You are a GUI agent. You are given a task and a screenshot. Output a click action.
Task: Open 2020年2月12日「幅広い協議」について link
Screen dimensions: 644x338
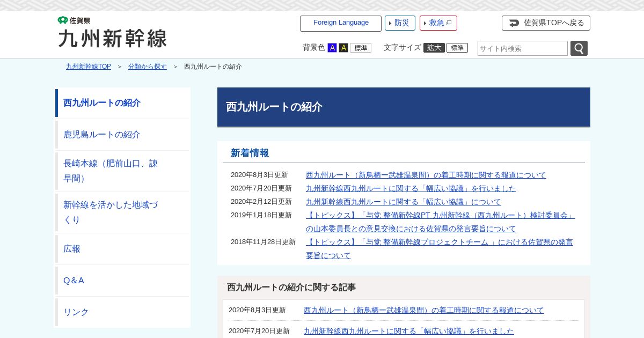404,202
